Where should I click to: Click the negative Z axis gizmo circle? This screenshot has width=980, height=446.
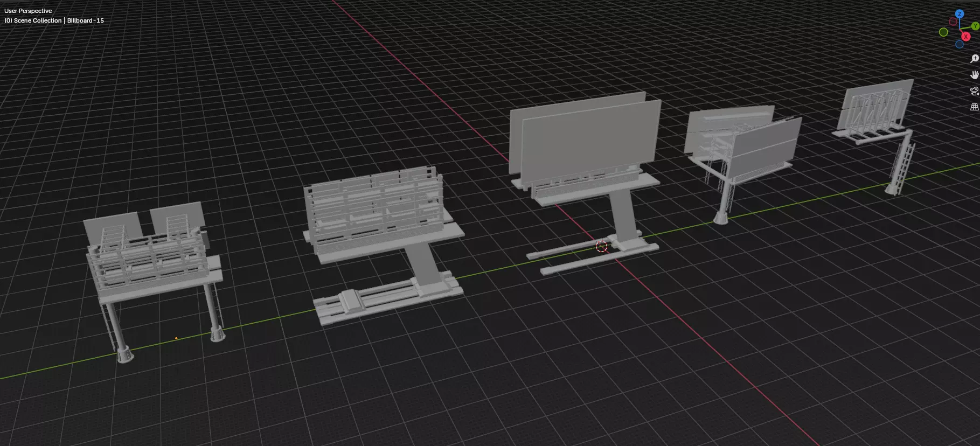pyautogui.click(x=960, y=44)
